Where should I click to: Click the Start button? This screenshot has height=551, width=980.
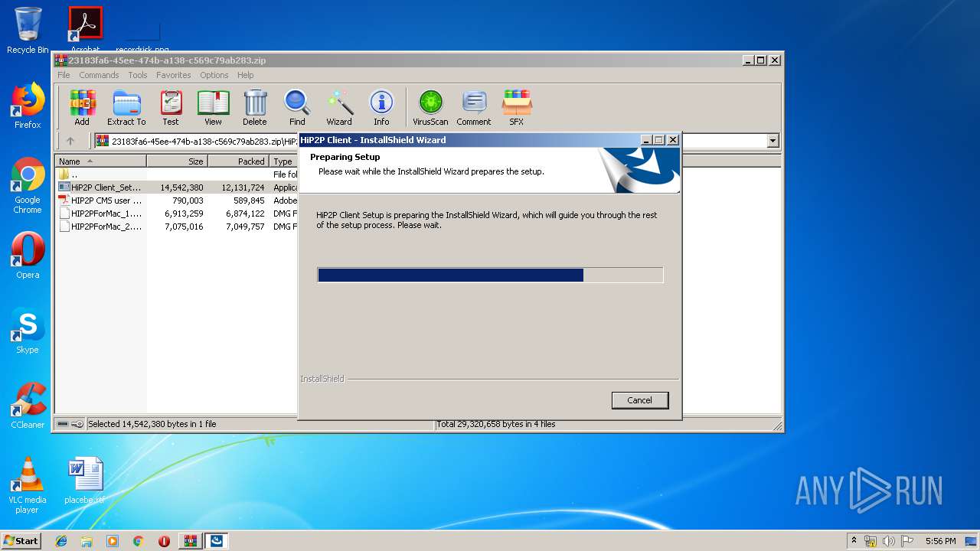click(21, 541)
